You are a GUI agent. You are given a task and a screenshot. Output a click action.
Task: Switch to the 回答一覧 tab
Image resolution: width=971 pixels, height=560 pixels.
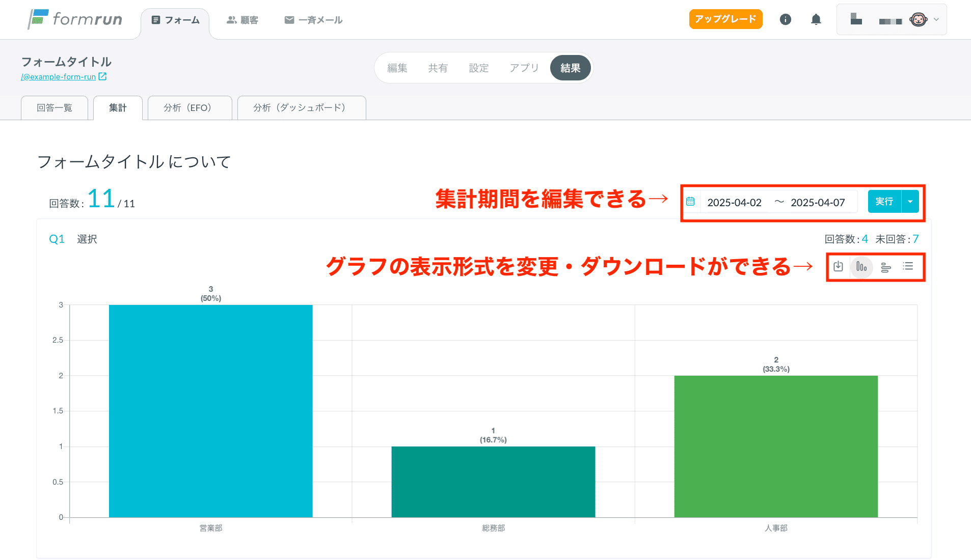tap(54, 107)
